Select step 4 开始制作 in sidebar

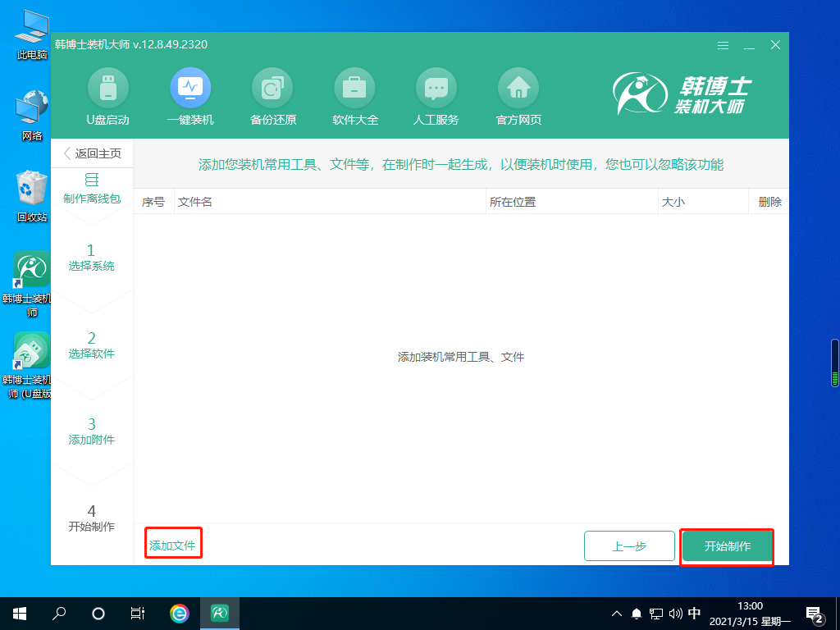91,518
